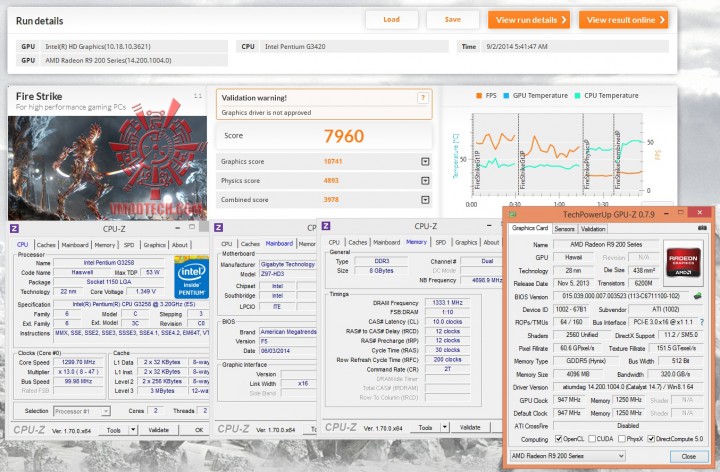Click the BIOS Version field in GPU-Z
Viewport: 720px width, 472px height.
click(621, 296)
